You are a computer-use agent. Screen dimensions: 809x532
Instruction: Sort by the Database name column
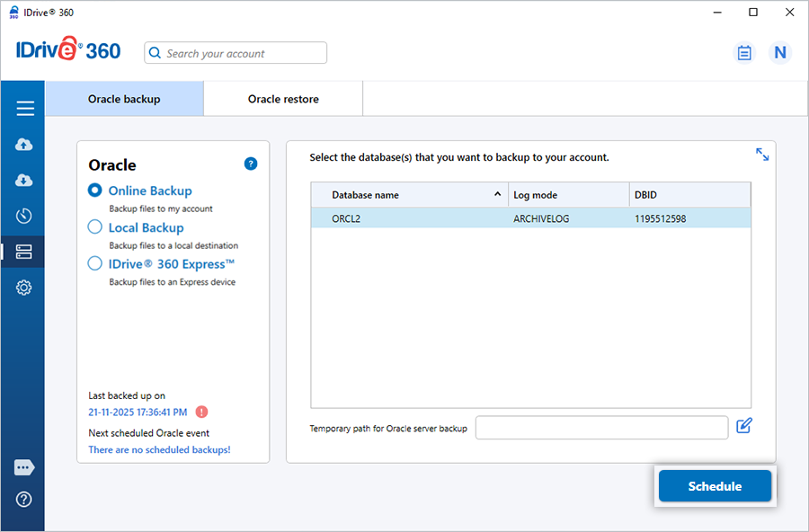point(409,195)
